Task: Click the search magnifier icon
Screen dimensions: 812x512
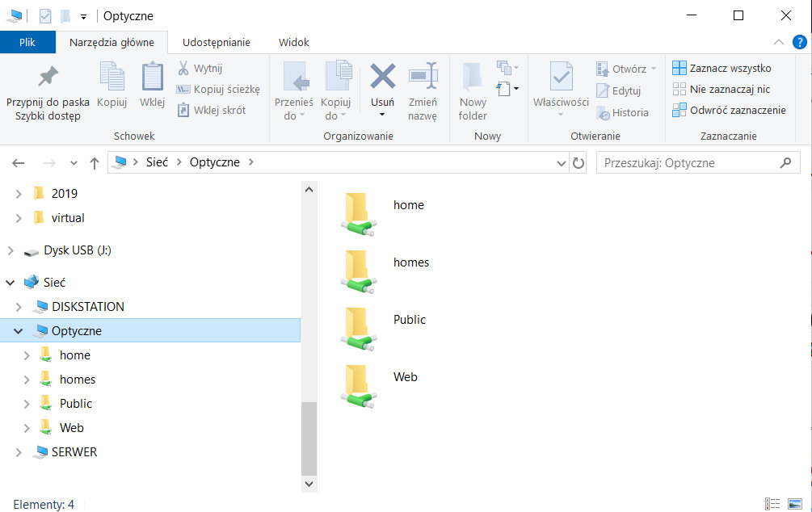Action: [x=785, y=162]
